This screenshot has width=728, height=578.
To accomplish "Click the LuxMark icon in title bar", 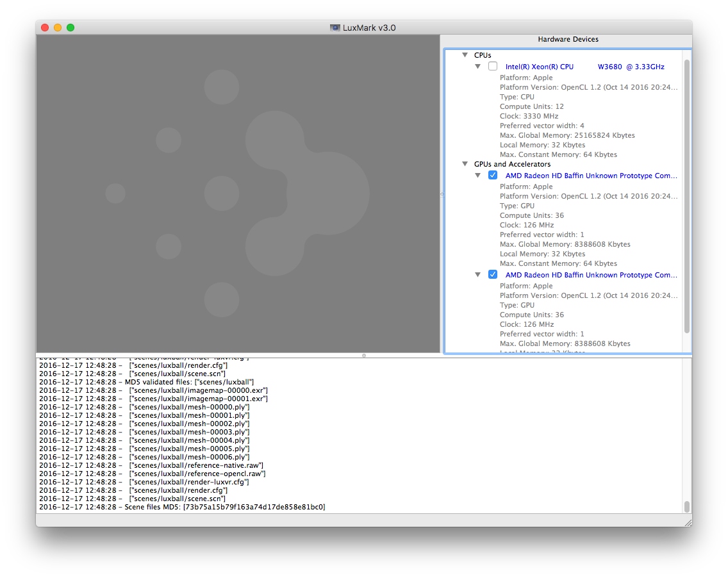I will [335, 28].
